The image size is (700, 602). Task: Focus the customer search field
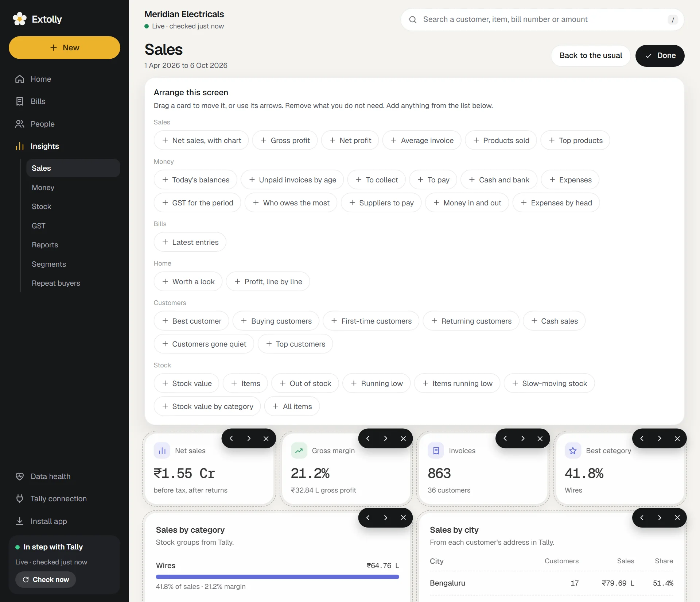(542, 19)
